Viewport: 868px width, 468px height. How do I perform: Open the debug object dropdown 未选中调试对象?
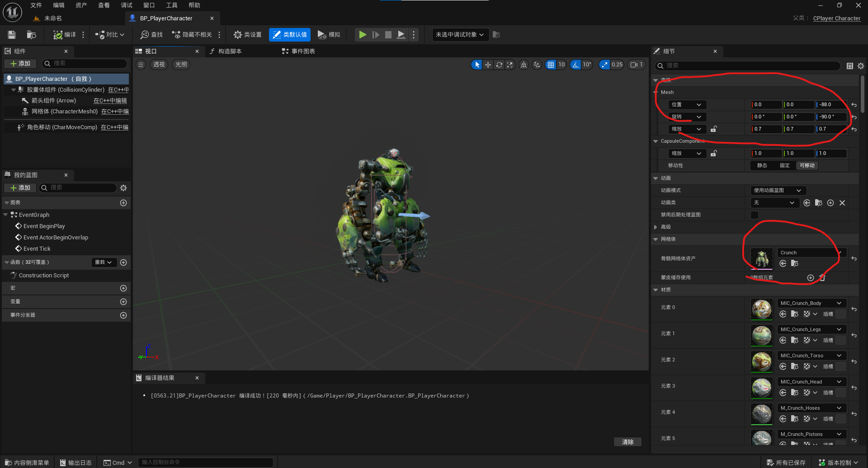(x=460, y=35)
